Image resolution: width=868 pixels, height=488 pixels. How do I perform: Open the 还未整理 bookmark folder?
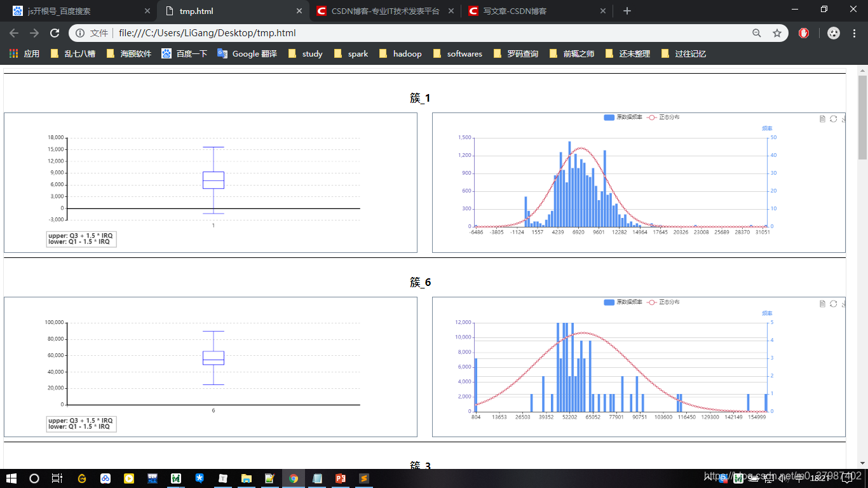628,54
